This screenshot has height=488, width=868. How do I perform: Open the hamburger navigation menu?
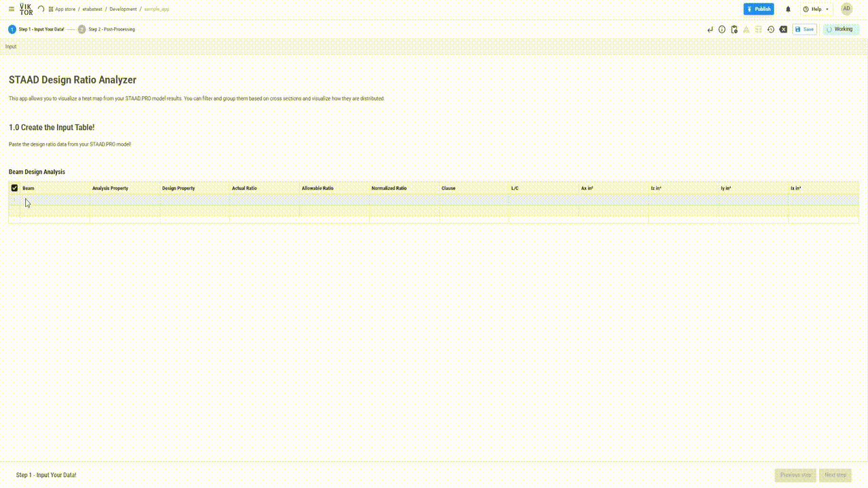click(11, 9)
